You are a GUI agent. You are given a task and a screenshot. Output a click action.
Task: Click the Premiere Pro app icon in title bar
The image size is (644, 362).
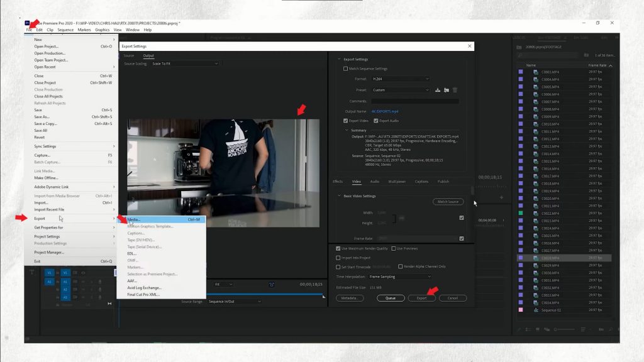click(27, 23)
